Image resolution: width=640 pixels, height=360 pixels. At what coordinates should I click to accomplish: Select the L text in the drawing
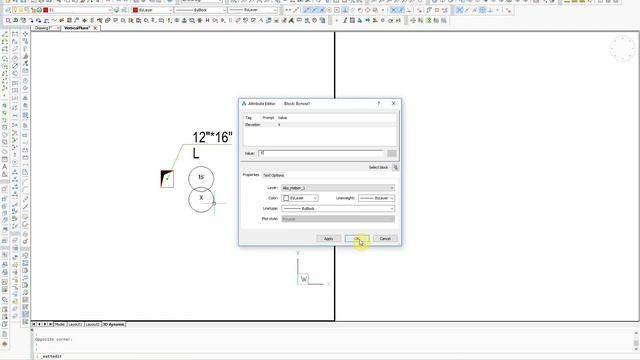point(196,153)
